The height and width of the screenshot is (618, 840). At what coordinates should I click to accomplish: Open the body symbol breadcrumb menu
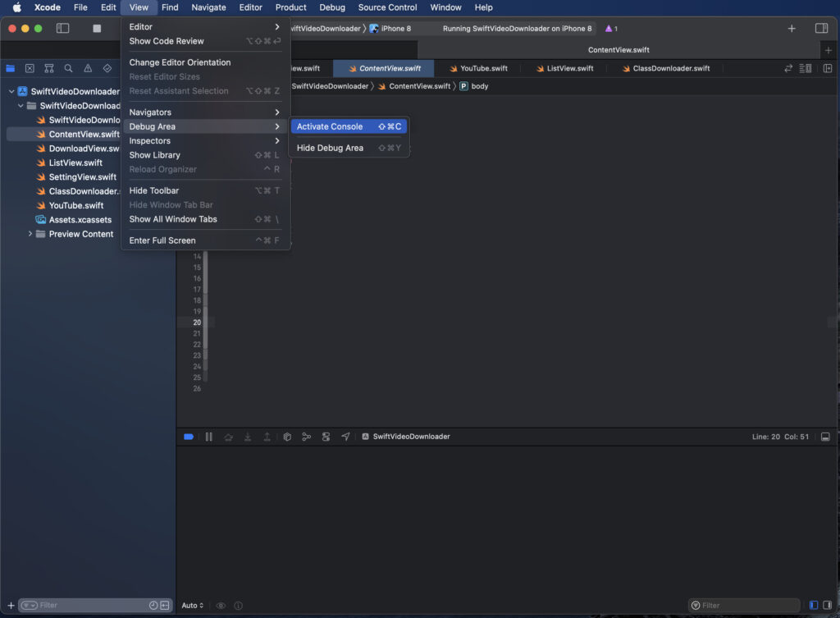[474, 86]
